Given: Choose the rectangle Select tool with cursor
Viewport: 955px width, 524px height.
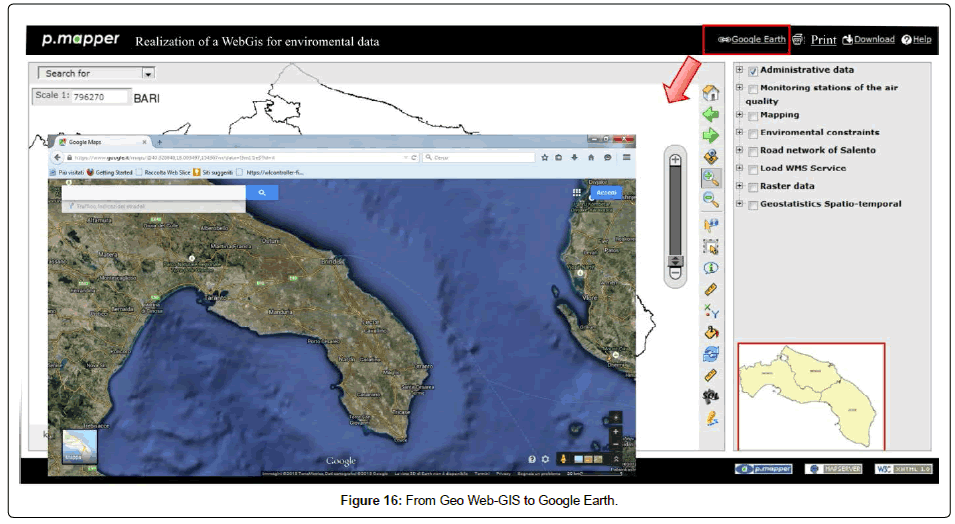Looking at the screenshot, I should click(x=711, y=247).
